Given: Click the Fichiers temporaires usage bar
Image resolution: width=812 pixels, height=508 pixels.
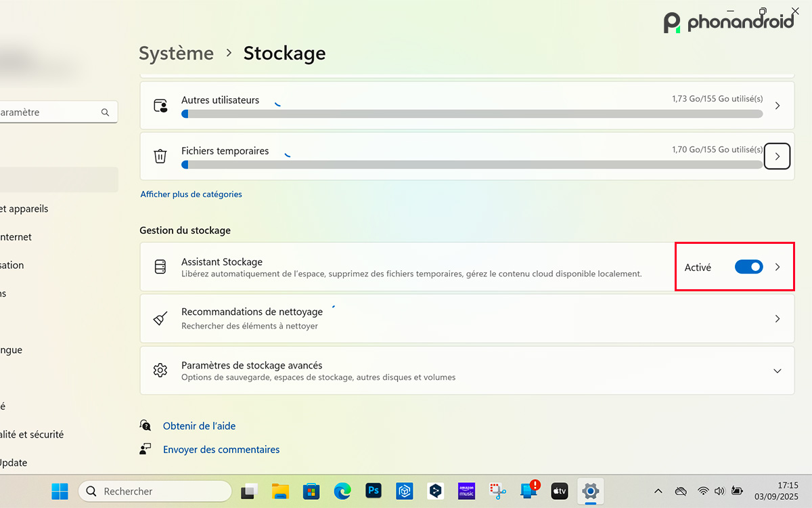Looking at the screenshot, I should (473, 164).
